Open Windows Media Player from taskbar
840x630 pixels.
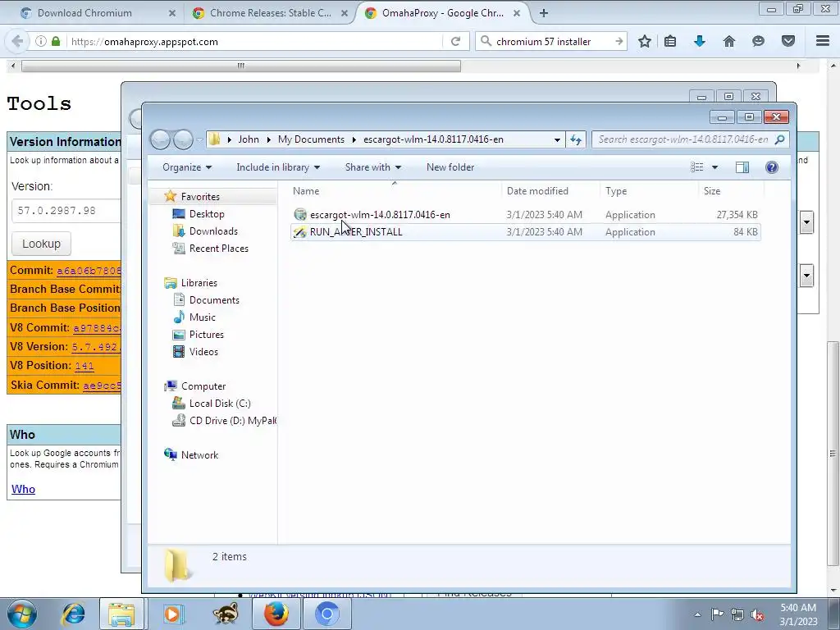click(172, 614)
